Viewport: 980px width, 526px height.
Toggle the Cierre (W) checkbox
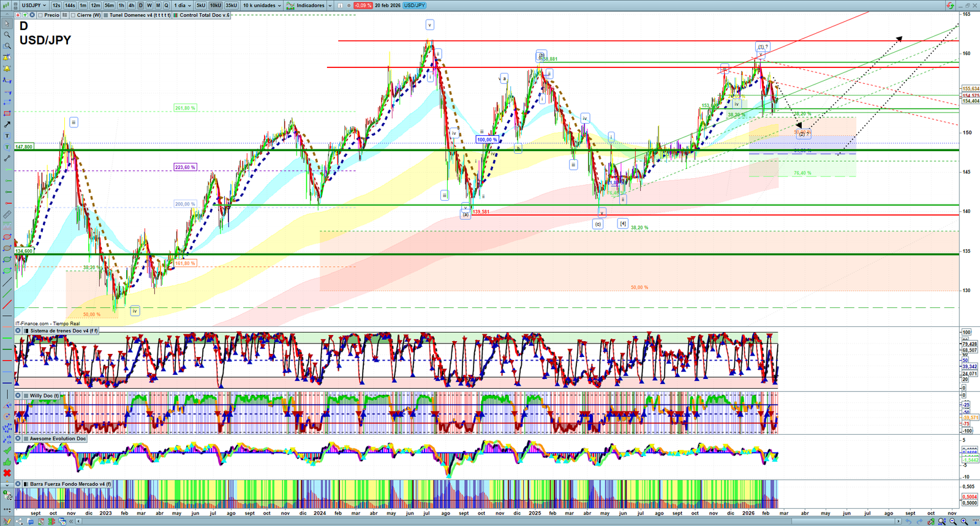(73, 15)
